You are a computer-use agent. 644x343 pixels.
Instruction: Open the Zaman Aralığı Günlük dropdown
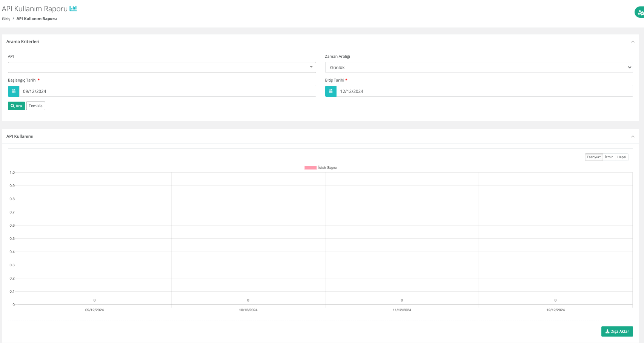479,67
